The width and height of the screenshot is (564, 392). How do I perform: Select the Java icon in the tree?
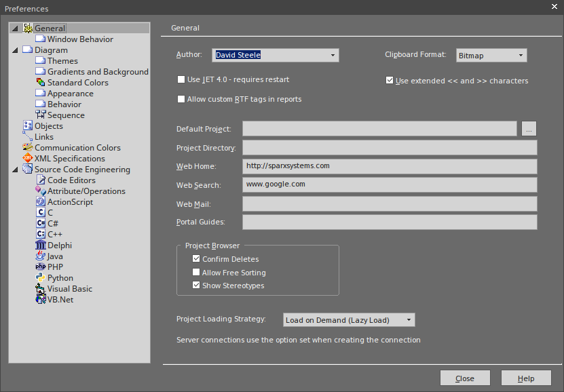pos(40,256)
